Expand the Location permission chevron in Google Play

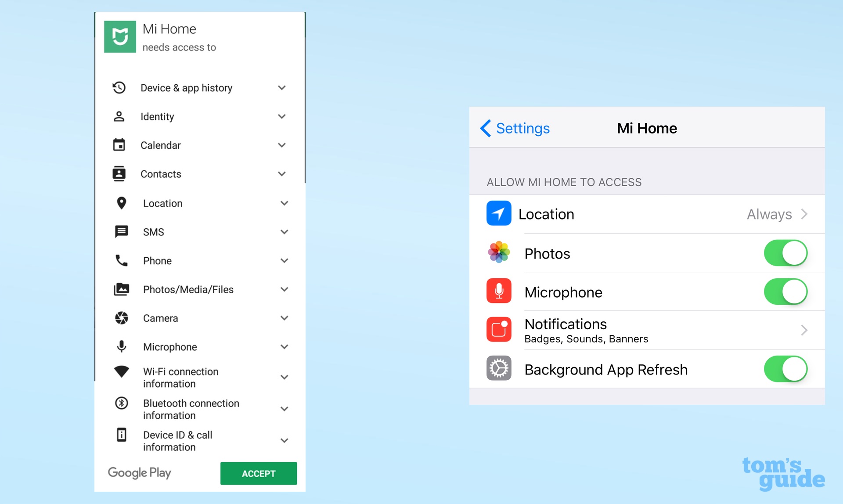(285, 203)
